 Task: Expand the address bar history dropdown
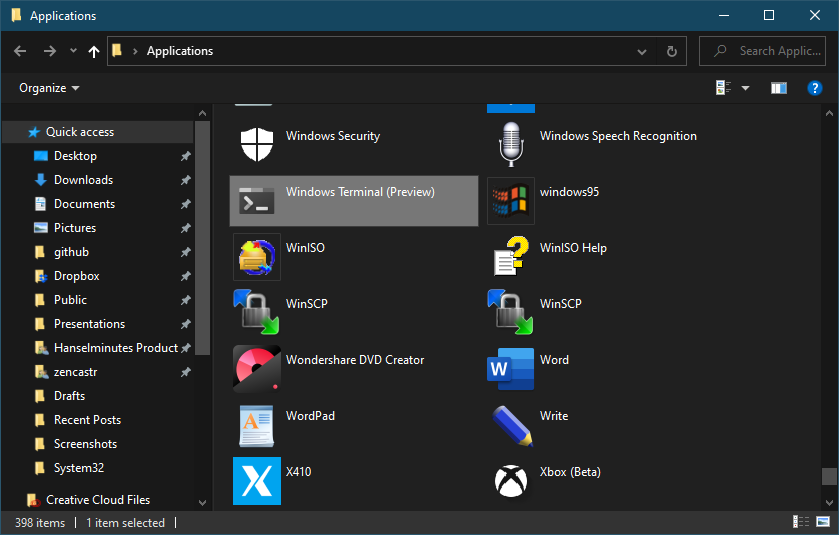[x=642, y=52]
